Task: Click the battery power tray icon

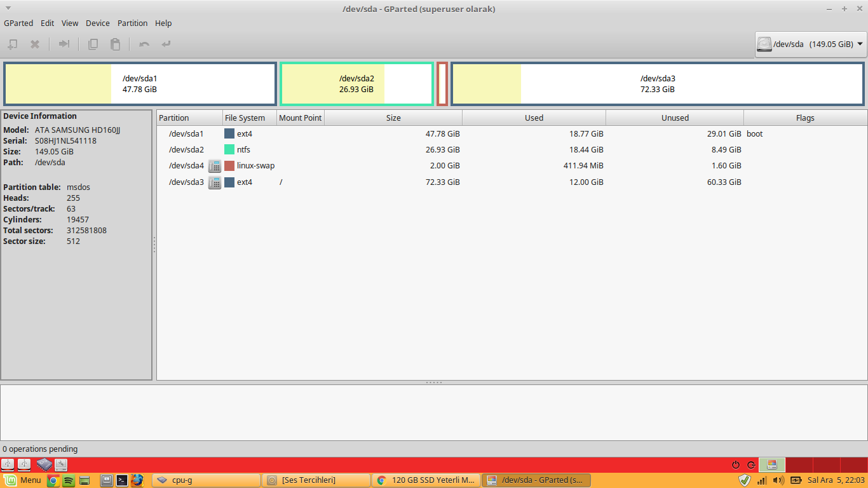Action: (x=796, y=480)
